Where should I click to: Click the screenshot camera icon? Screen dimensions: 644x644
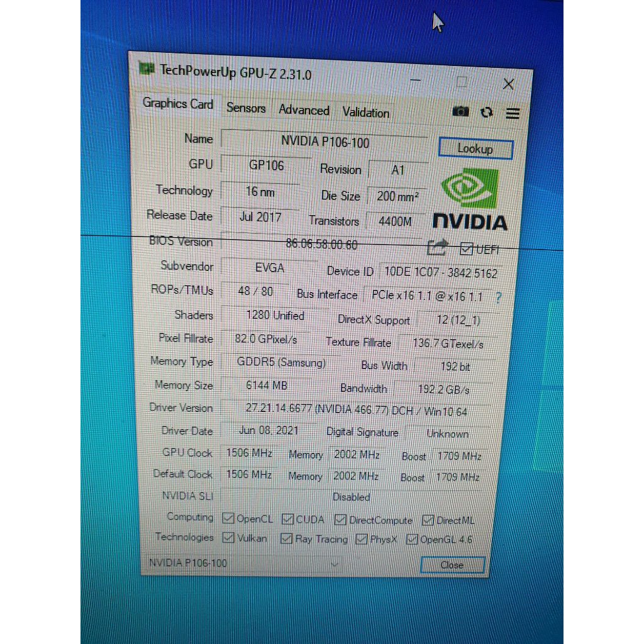click(x=460, y=111)
